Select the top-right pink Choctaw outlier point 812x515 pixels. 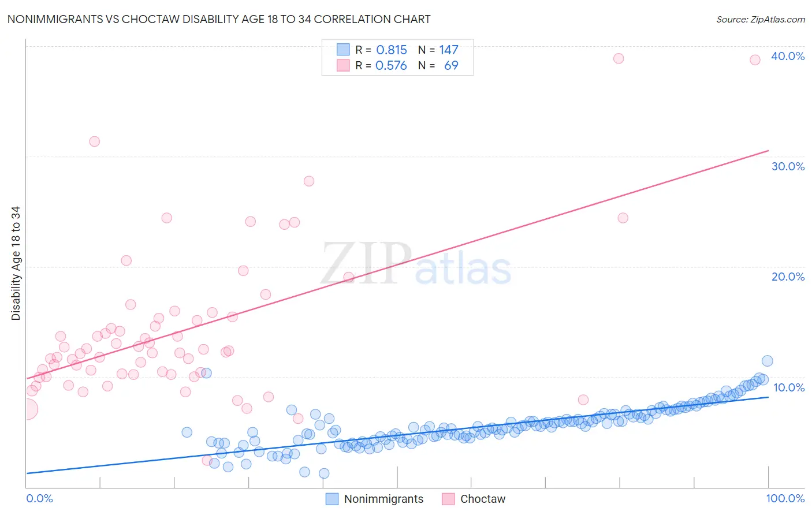[x=755, y=60]
